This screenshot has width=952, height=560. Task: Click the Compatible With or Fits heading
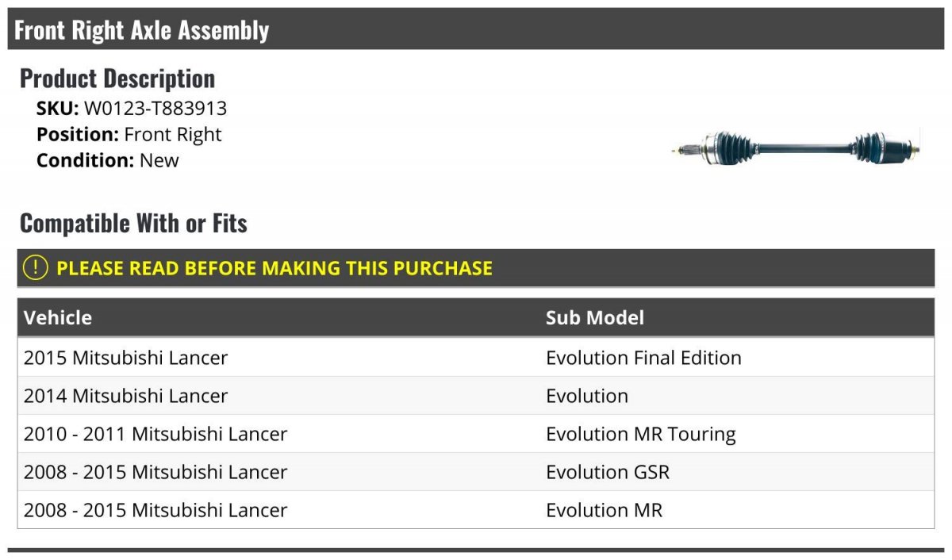(133, 224)
